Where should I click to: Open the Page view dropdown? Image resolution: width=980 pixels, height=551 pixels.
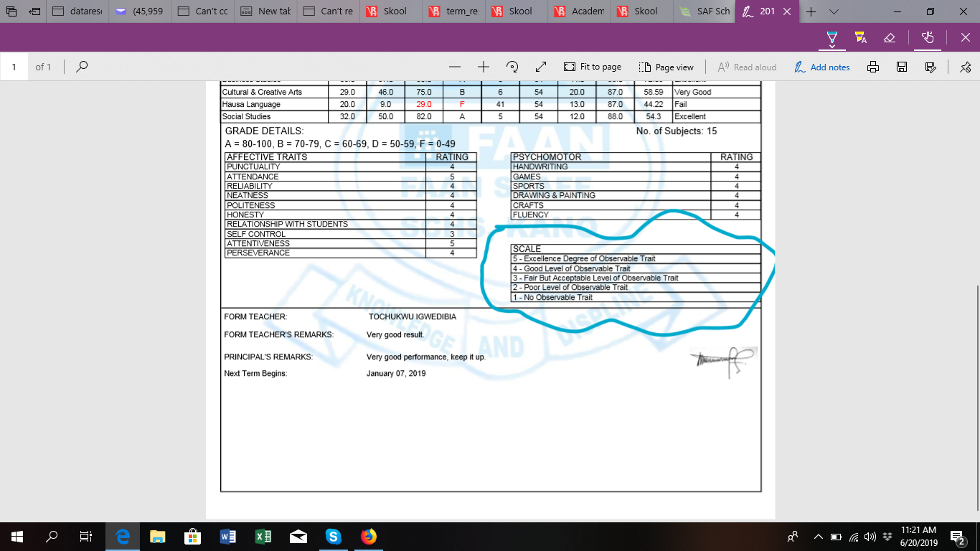[x=666, y=67]
